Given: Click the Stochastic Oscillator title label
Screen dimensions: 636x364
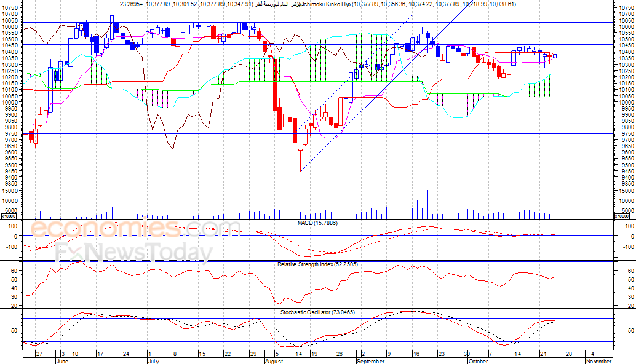Looking at the screenshot, I should [x=317, y=312].
